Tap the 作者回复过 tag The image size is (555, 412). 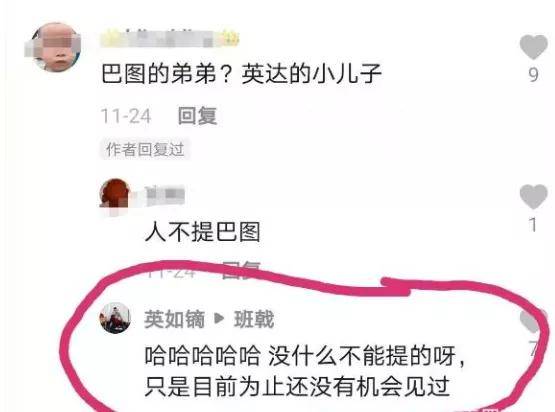145,149
